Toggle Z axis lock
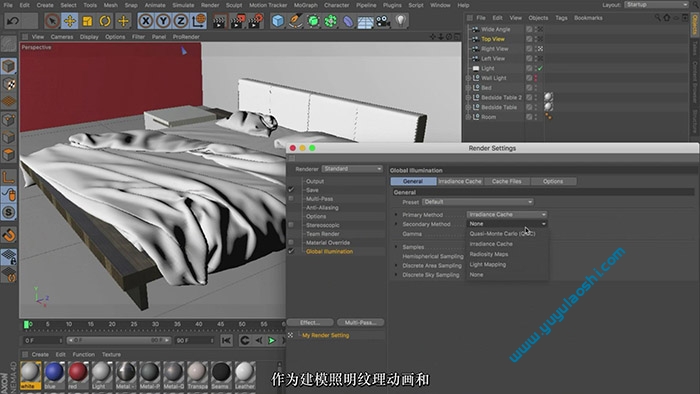Viewport: 700px width, 394px height. pyautogui.click(x=180, y=21)
